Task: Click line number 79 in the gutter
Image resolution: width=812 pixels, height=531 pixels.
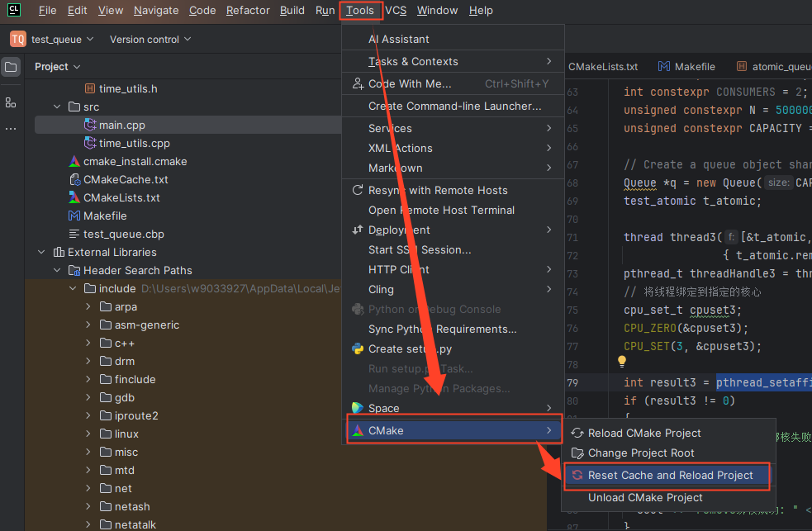Action: tap(572, 382)
